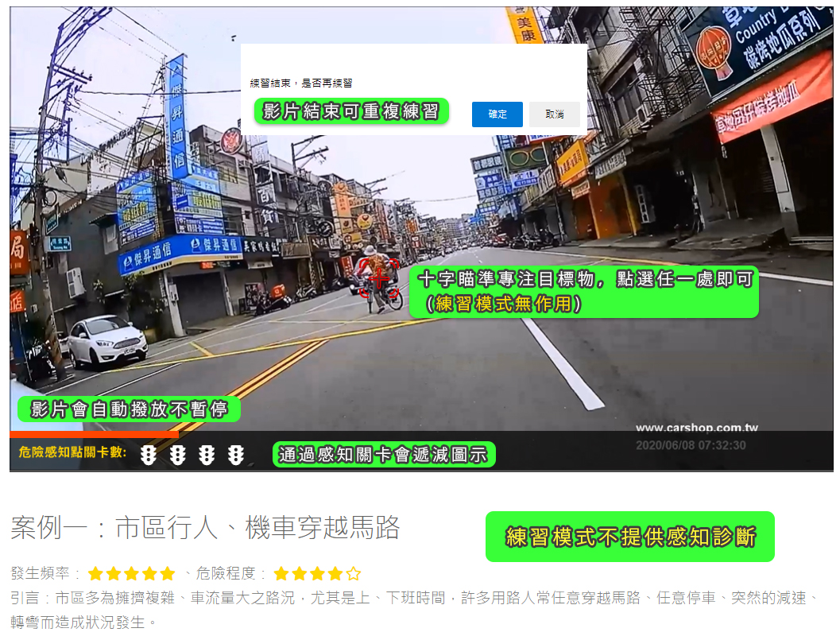The width and height of the screenshot is (840, 636).
Task: Click the red crosshair on the cyclist
Action: (x=379, y=278)
